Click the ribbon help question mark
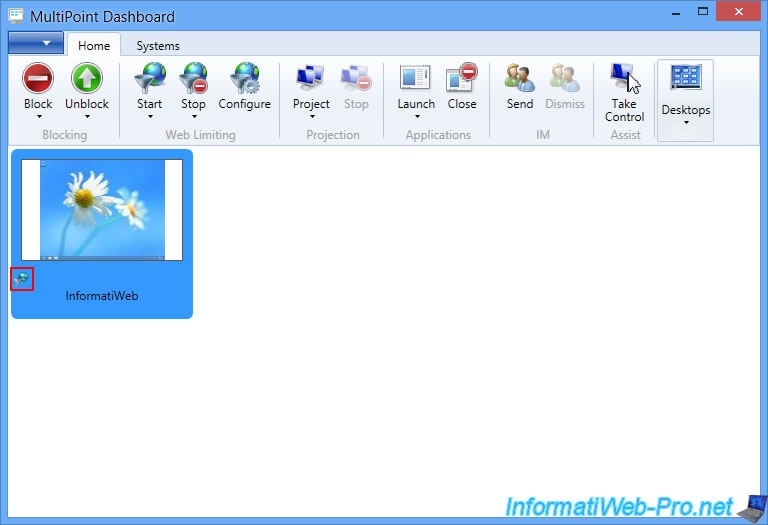The image size is (768, 525). 750,45
